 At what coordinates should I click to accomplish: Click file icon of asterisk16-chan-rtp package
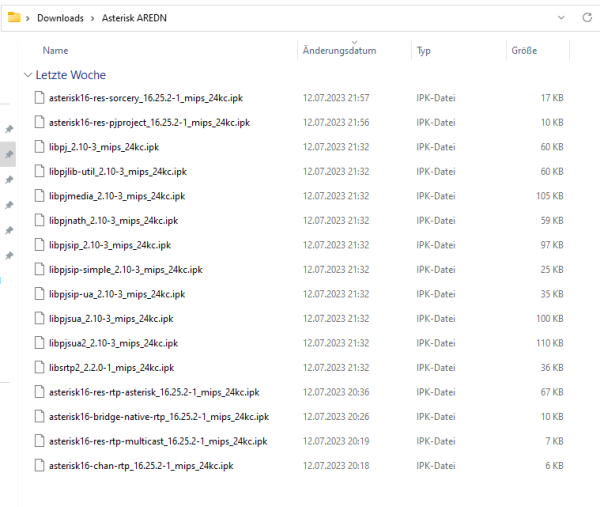(x=39, y=466)
